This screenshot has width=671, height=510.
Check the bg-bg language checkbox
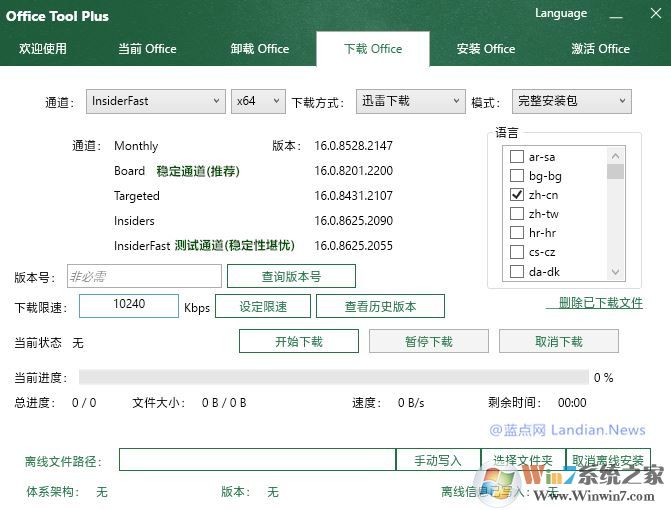click(517, 175)
